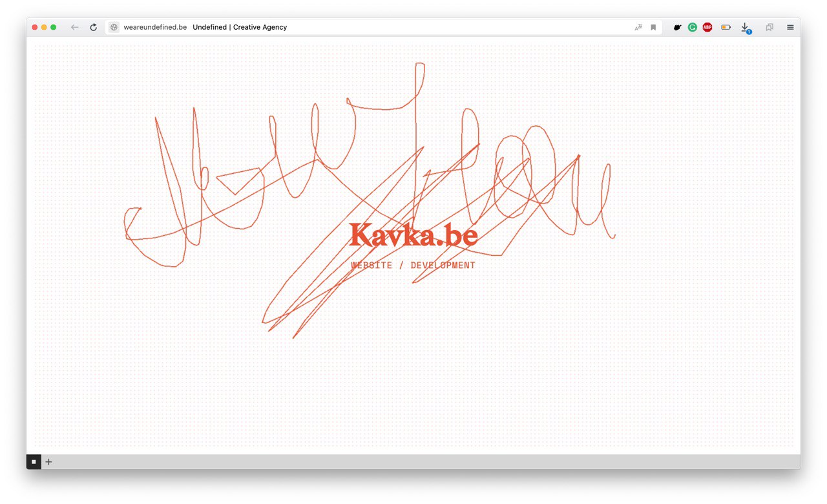Click the yellow minimize window button
The height and width of the screenshot is (504, 827).
click(44, 27)
